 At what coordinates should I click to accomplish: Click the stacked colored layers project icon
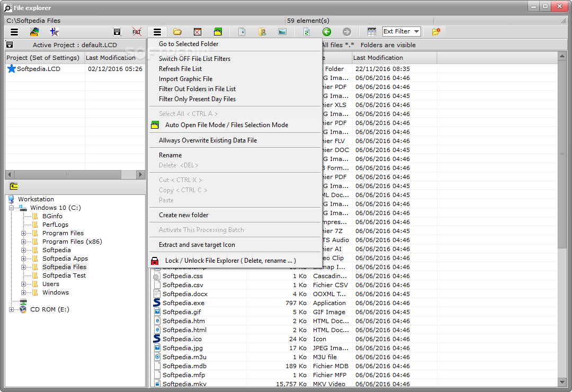[34, 32]
